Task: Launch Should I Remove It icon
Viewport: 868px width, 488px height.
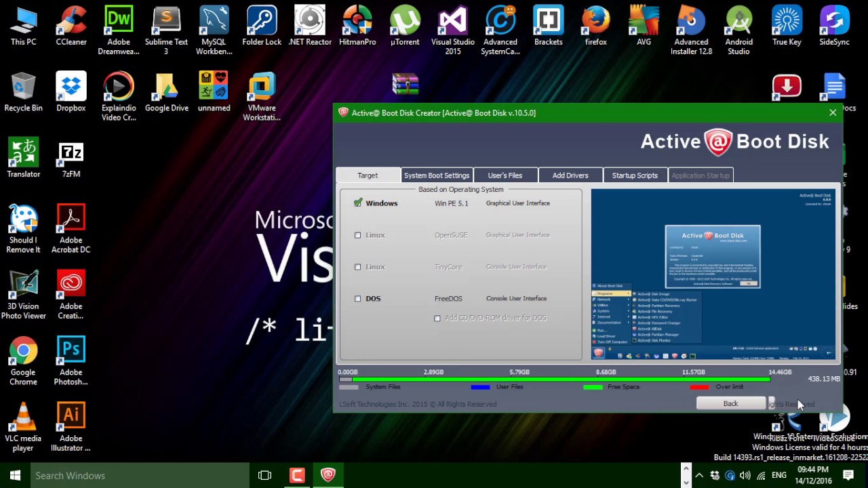Action: click(23, 229)
